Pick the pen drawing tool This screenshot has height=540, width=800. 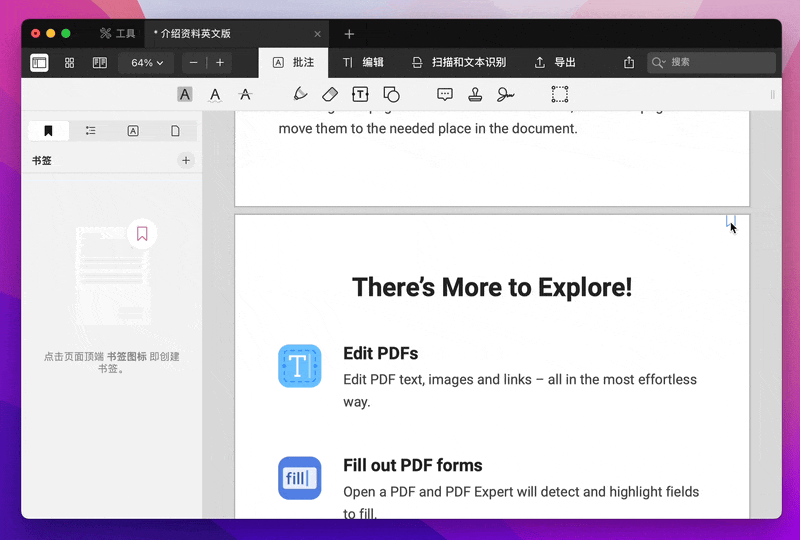(x=300, y=94)
